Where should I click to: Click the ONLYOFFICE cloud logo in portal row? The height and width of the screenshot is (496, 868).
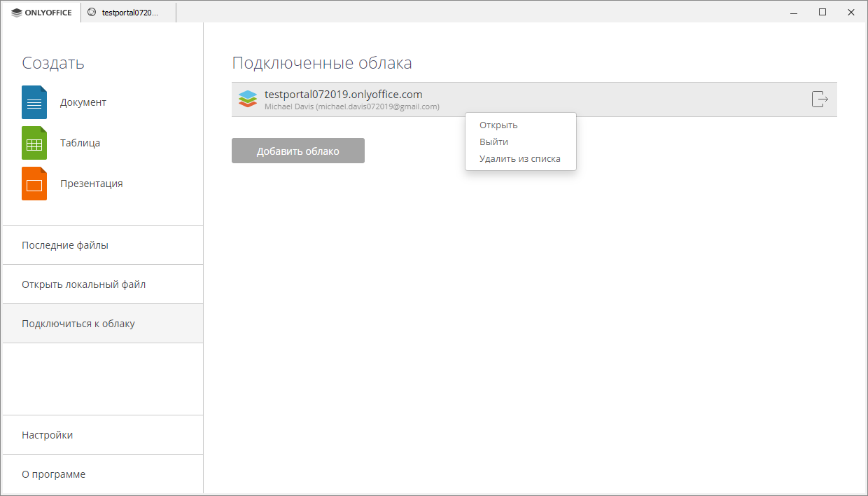click(248, 99)
